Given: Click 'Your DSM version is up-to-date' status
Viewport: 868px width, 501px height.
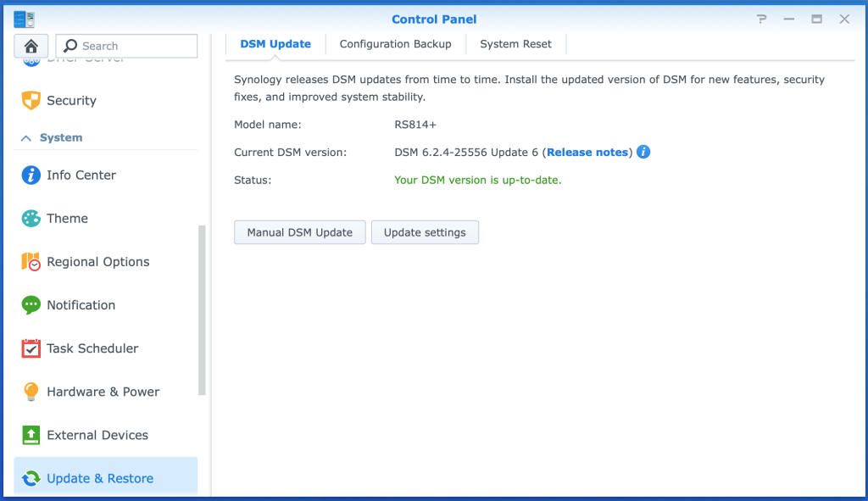Looking at the screenshot, I should [x=478, y=180].
